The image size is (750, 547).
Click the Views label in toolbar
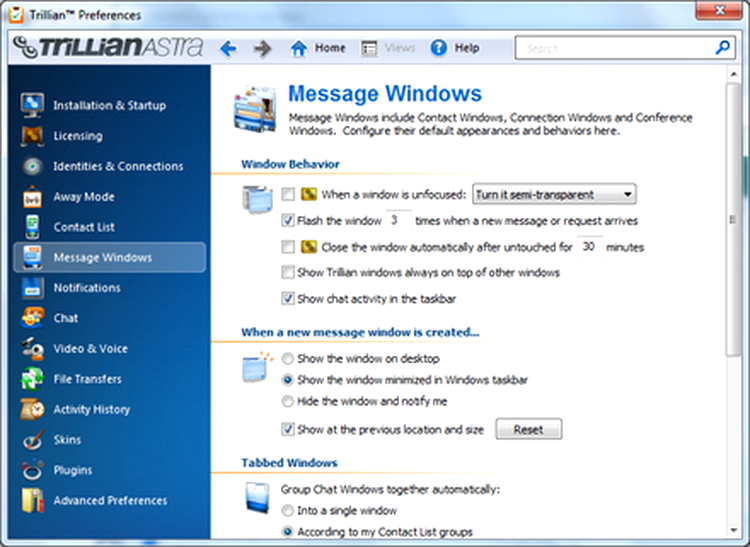click(x=399, y=48)
